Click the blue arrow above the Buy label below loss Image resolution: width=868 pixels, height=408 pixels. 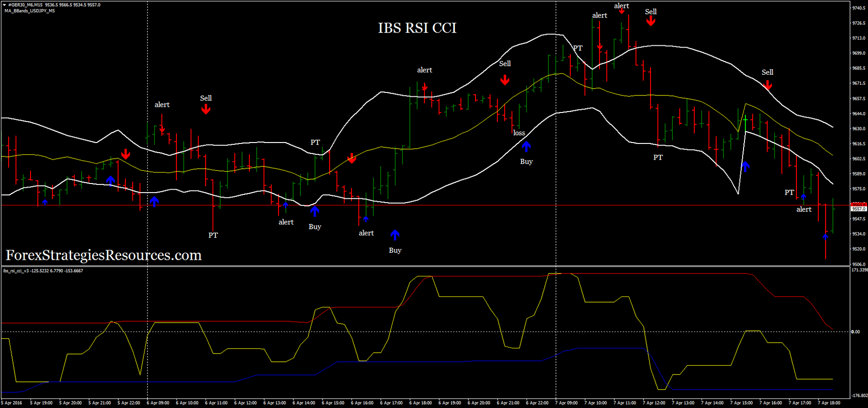526,146
